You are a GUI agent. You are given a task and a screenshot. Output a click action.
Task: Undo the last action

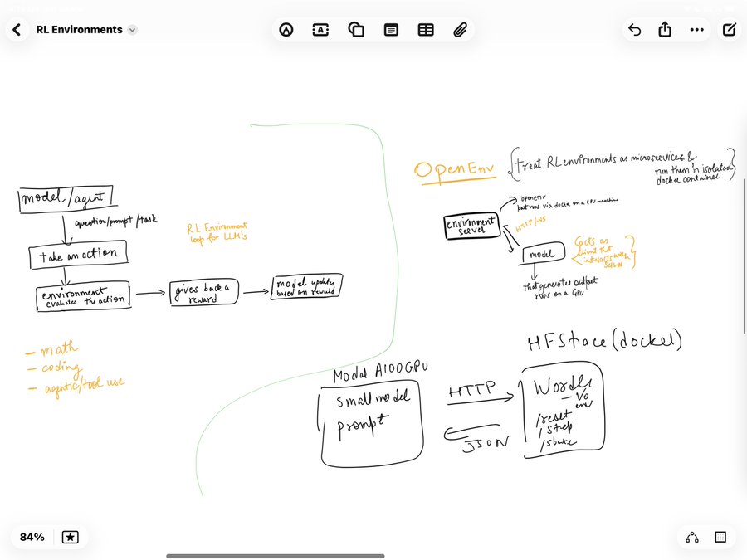point(635,30)
